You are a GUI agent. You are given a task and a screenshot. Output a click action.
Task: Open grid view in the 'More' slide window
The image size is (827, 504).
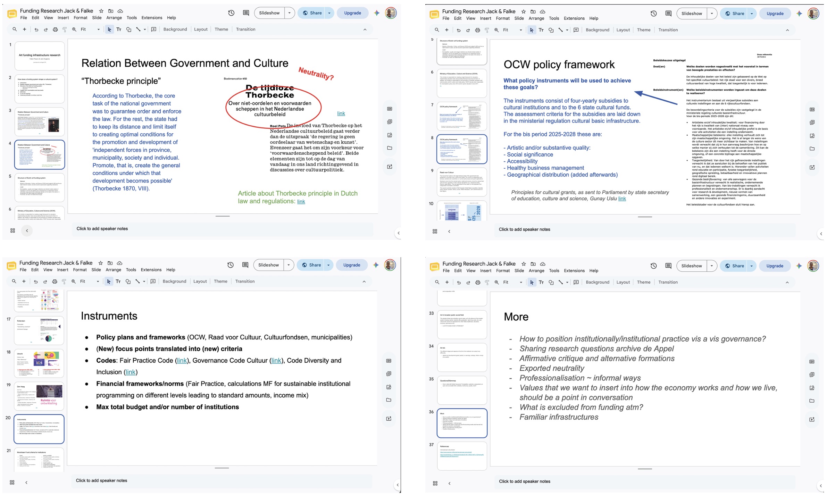tap(435, 483)
